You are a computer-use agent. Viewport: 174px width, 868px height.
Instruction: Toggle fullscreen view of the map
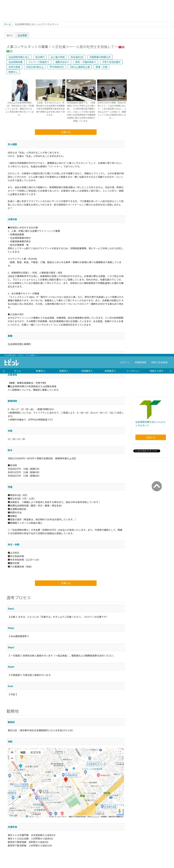tap(119, 752)
